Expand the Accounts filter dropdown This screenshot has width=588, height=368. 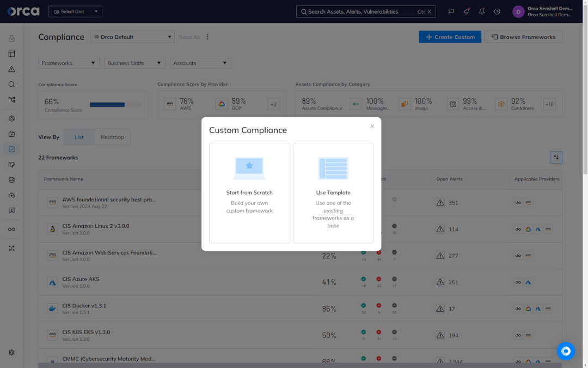coord(200,63)
